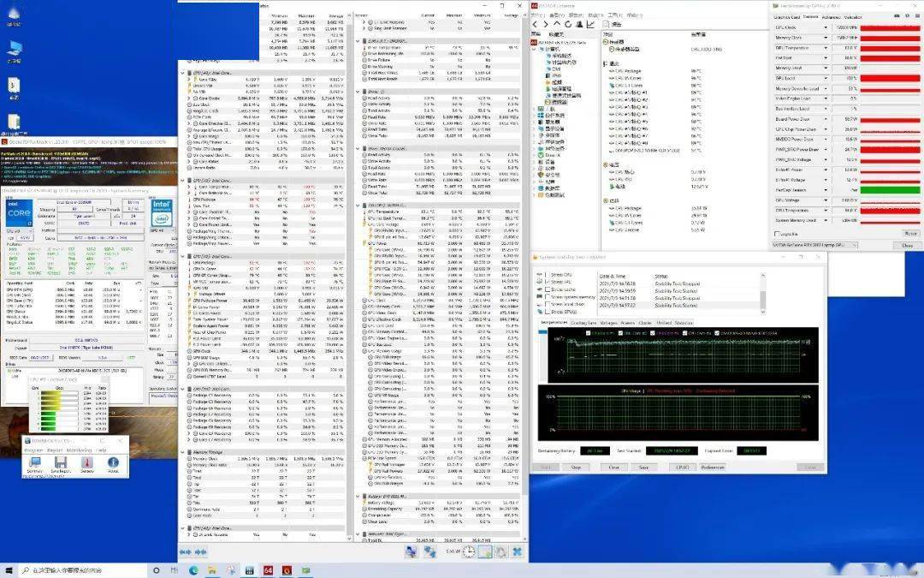This screenshot has height=578, width=924.
Task: Click the HWiNFO Save Report floppy icon
Action: (x=61, y=463)
